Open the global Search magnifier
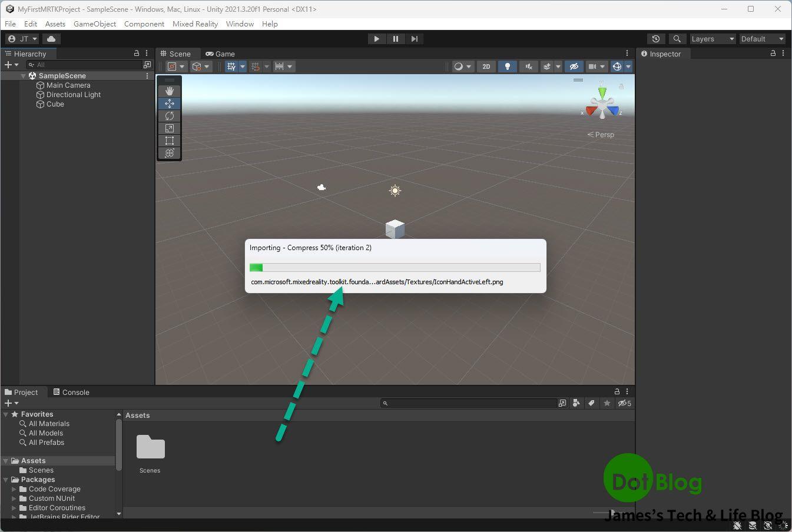Screen dimensions: 792x532 tap(677, 39)
